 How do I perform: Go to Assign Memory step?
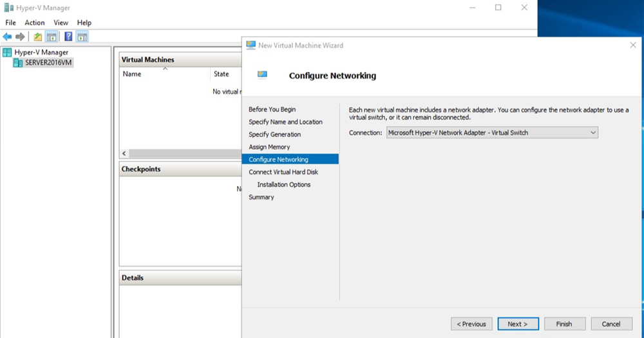coord(269,147)
